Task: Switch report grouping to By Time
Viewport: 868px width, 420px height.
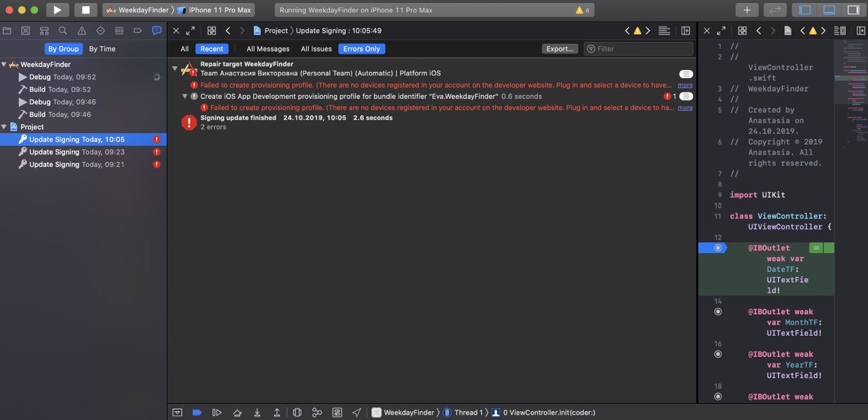Action: [x=102, y=49]
